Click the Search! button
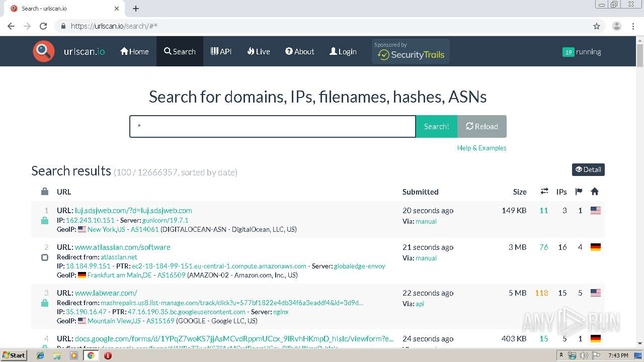This screenshot has height=362, width=644. click(x=436, y=126)
